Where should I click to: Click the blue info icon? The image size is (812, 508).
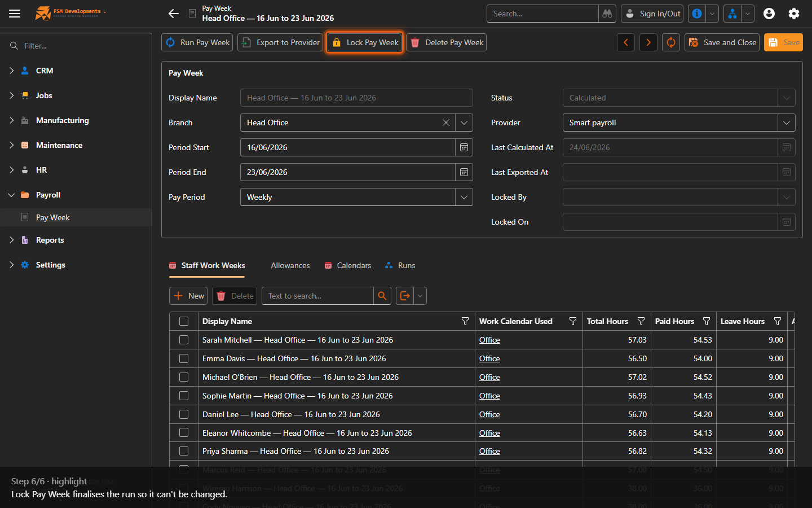click(x=697, y=14)
